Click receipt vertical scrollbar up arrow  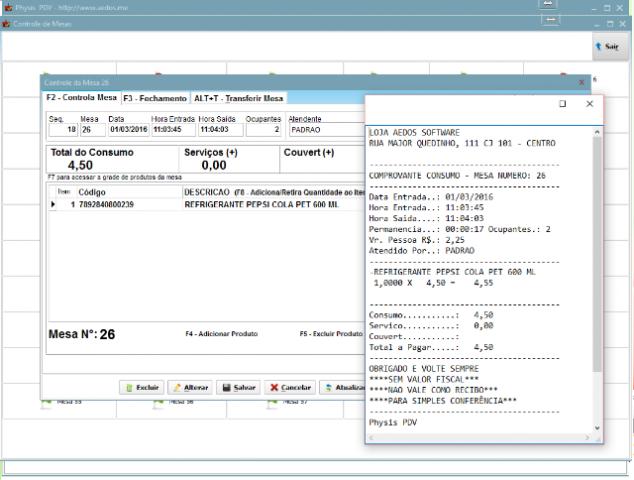click(597, 132)
